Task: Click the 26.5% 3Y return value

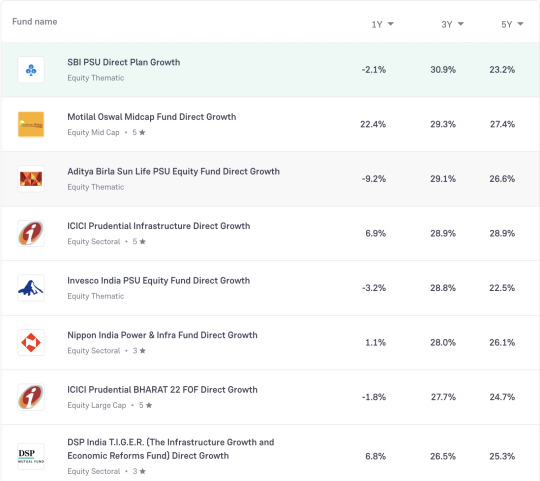Action: click(x=443, y=457)
